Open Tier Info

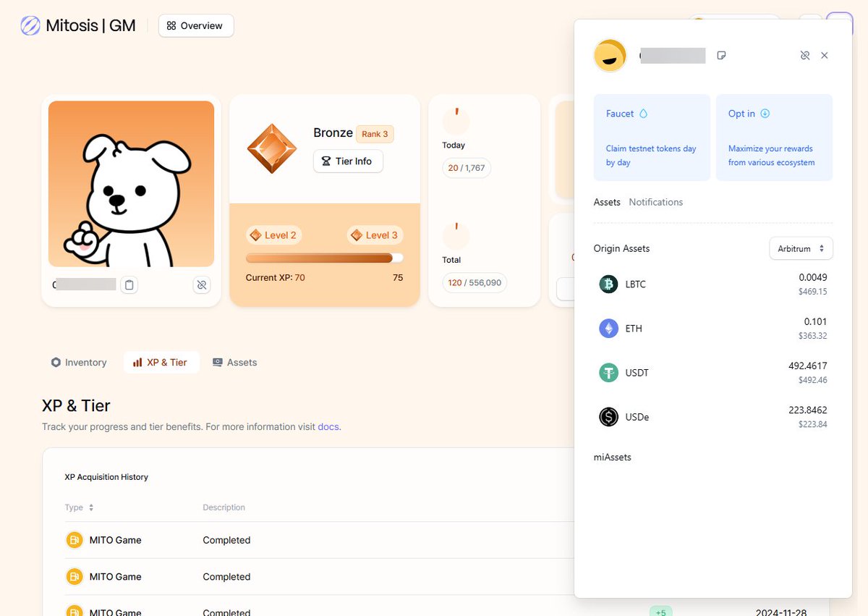[348, 161]
